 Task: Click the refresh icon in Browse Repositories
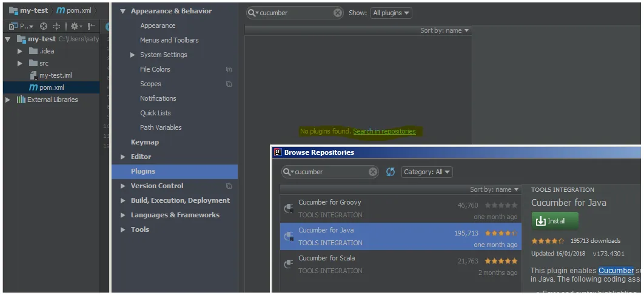tap(390, 172)
